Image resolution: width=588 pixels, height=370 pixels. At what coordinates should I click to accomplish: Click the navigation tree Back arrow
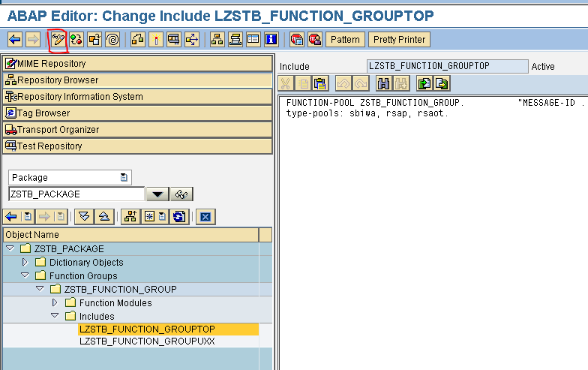coord(12,216)
